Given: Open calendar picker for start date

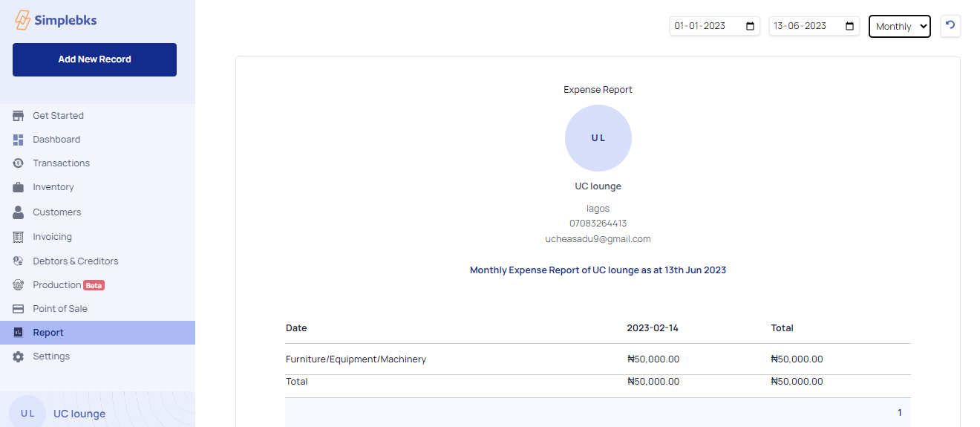Looking at the screenshot, I should click(750, 26).
